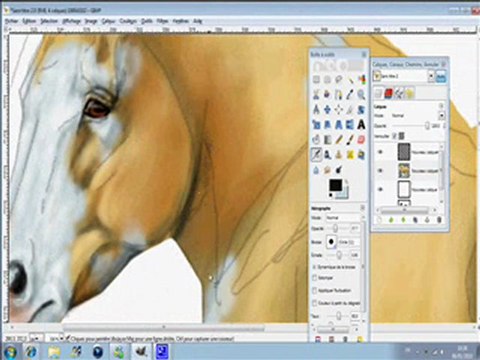Open the Filtres menu
Screen dimensions: 480x360
(162, 21)
